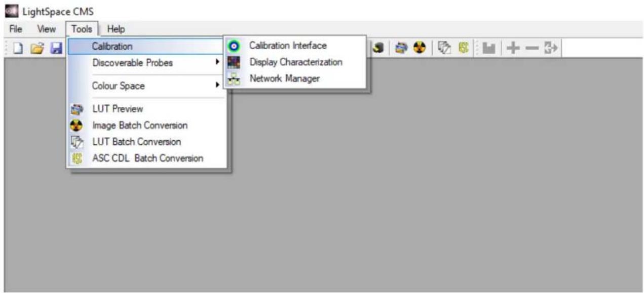This screenshot has height=293, width=644.
Task: Select Image Batch Conversion menu item
Action: pyautogui.click(x=146, y=125)
